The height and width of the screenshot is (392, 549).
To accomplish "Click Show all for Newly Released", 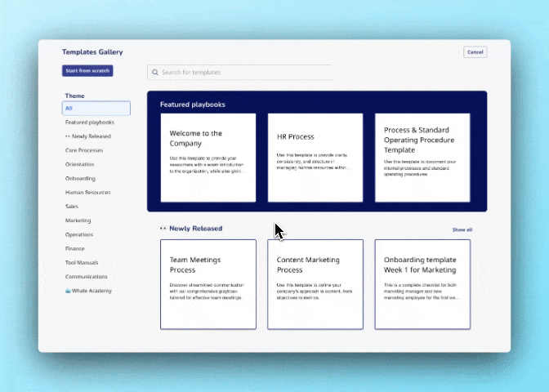I will click(462, 229).
